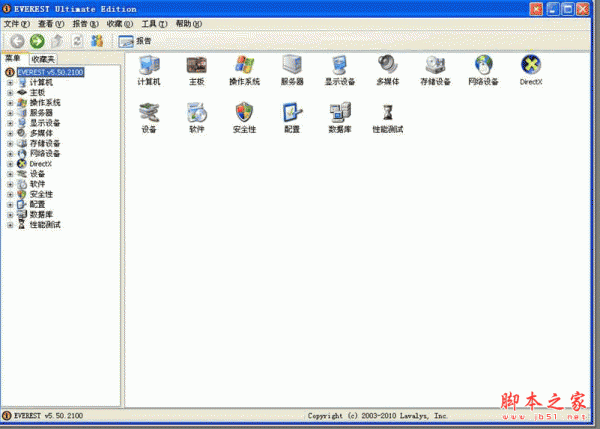Expand the 存储设备 tree node
This screenshot has width=600, height=429.
(x=10, y=144)
